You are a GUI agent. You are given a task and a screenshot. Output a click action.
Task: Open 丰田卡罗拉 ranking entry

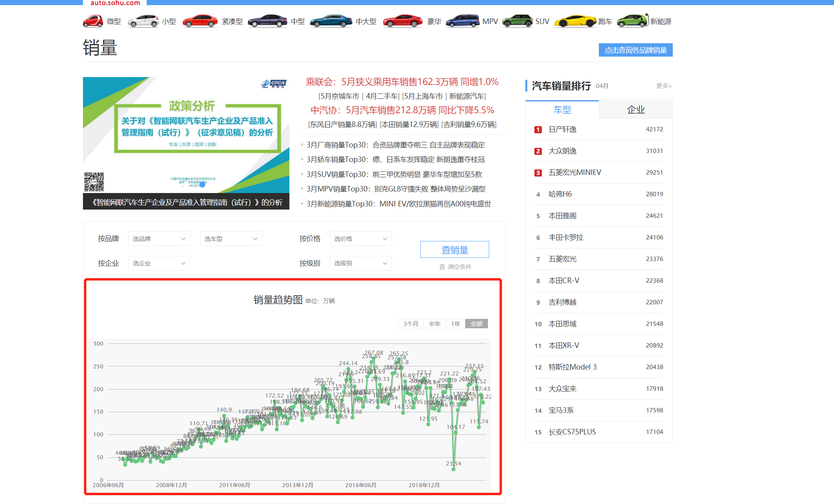pyautogui.click(x=566, y=237)
